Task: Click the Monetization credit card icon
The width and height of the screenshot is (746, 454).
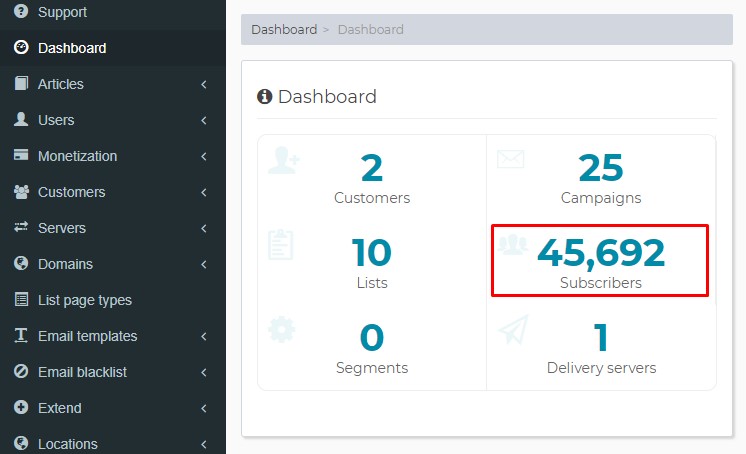Action: [21, 155]
